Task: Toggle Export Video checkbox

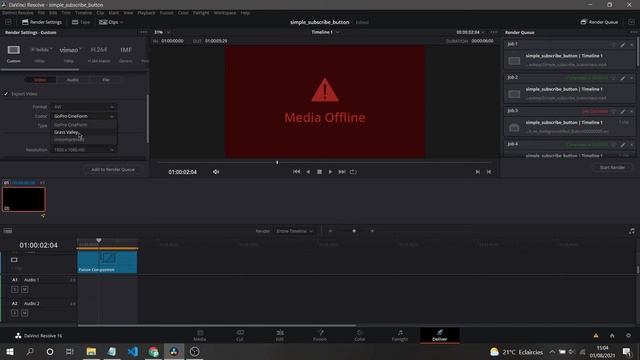Action: (6, 94)
